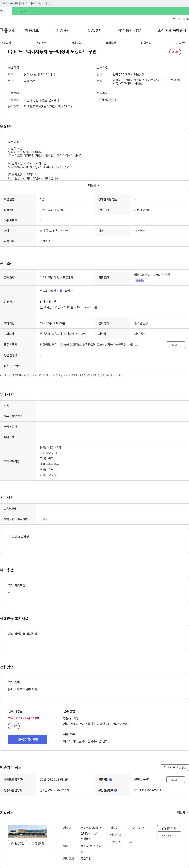The image size is (189, 868).
Task: Open 지도 보기 dropdown for 근무 예정지
Action: point(176,344)
